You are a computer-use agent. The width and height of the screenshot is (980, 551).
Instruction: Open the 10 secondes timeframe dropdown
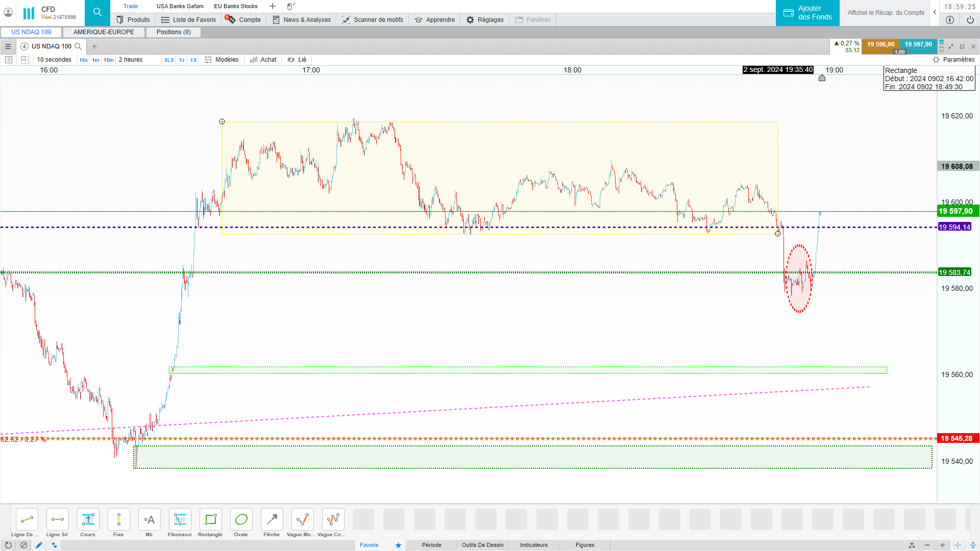pyautogui.click(x=54, y=60)
